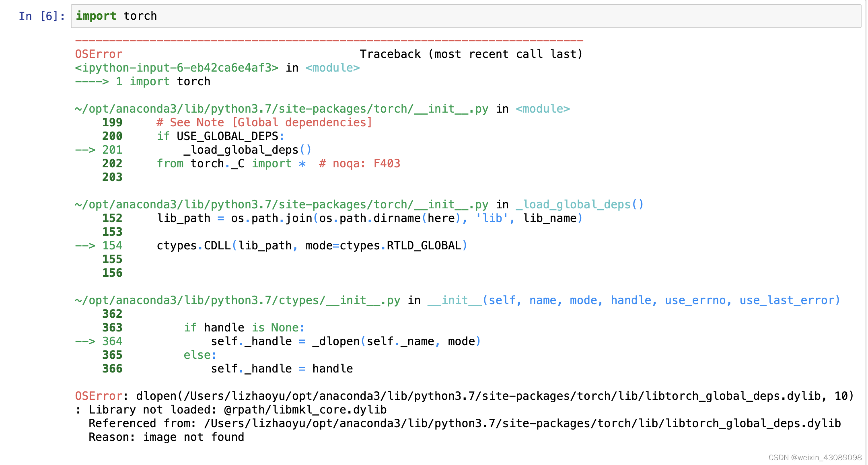The width and height of the screenshot is (868, 465).
Task: Click the red OSError heading at top
Action: [x=99, y=54]
